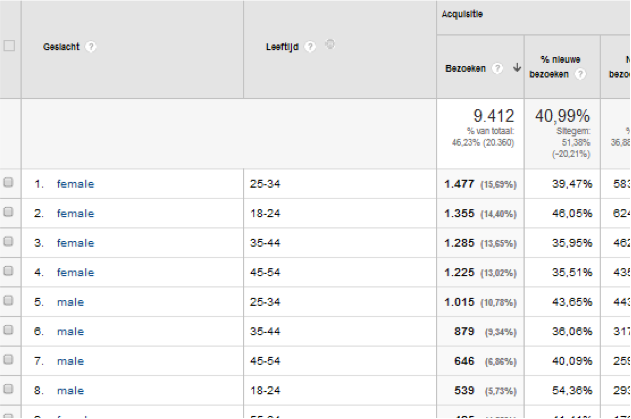Image resolution: width=631 pixels, height=419 pixels.
Task: Click help icon next to Leeftijd
Action: coord(311,46)
